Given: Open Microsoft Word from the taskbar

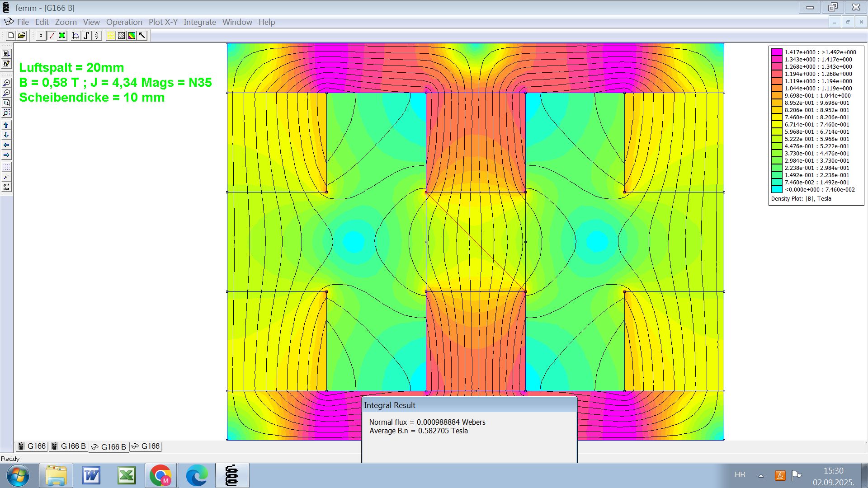Looking at the screenshot, I should 91,475.
